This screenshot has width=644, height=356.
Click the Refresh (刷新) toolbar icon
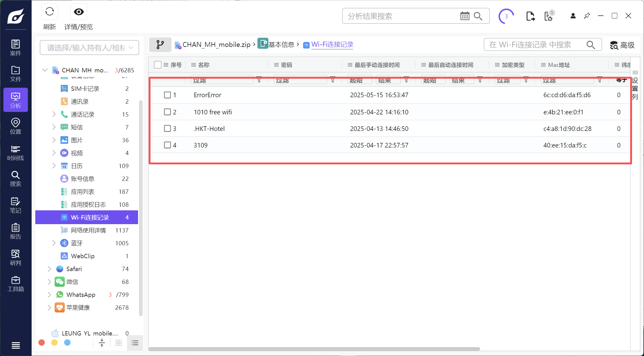click(x=49, y=12)
